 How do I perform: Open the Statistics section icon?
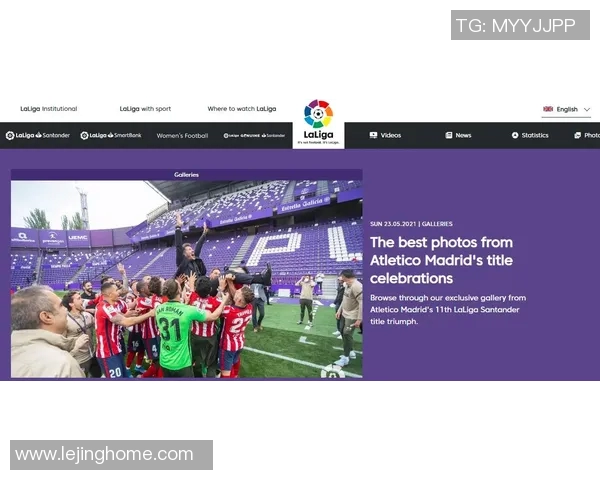[x=515, y=135]
